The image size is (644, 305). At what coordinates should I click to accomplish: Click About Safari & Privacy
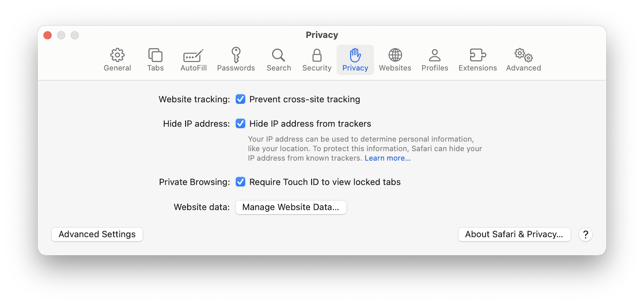(514, 234)
